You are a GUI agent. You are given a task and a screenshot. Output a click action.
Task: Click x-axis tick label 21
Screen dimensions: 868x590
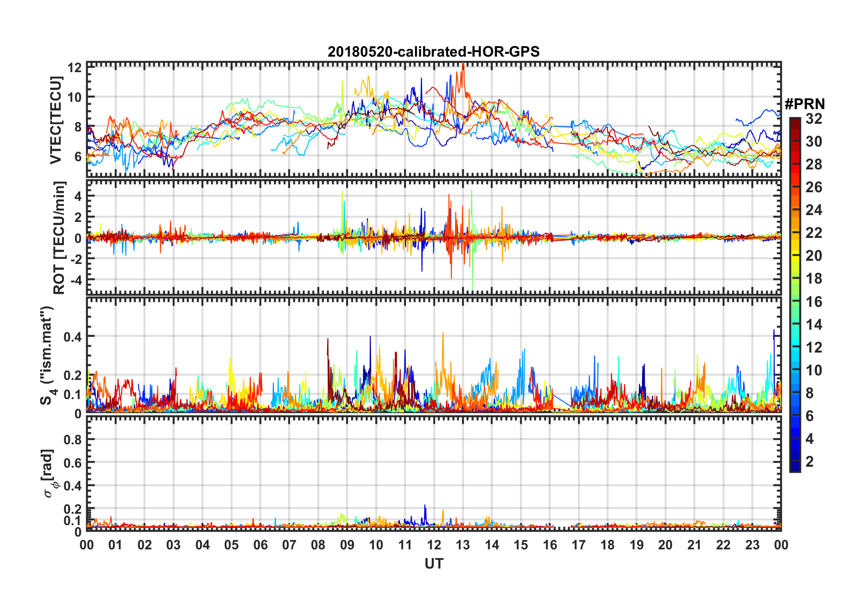coord(695,545)
